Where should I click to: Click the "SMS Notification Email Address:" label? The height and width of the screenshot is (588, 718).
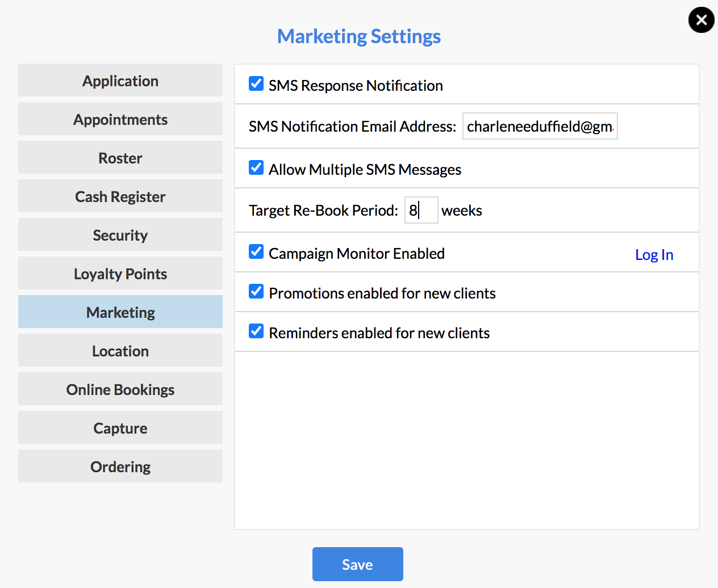pos(353,126)
